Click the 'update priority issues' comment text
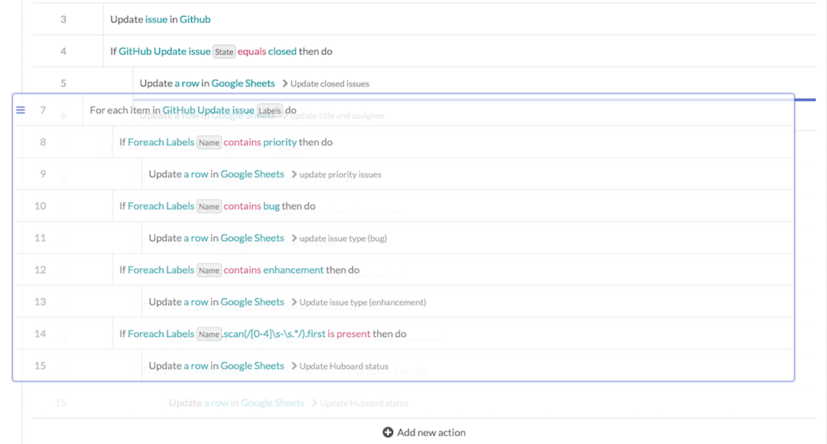 click(340, 174)
